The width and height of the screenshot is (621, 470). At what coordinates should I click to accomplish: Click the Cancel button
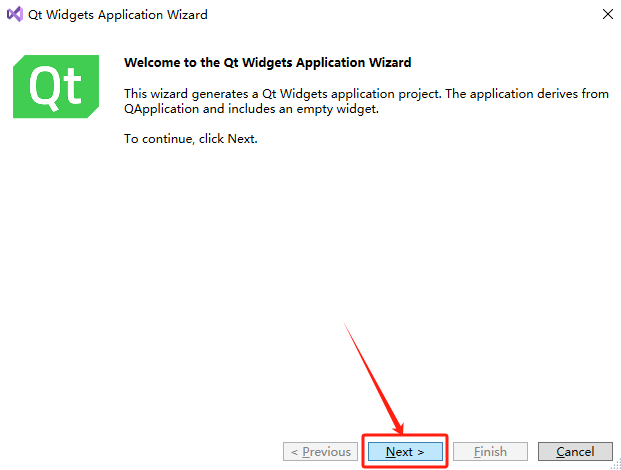[x=575, y=451]
